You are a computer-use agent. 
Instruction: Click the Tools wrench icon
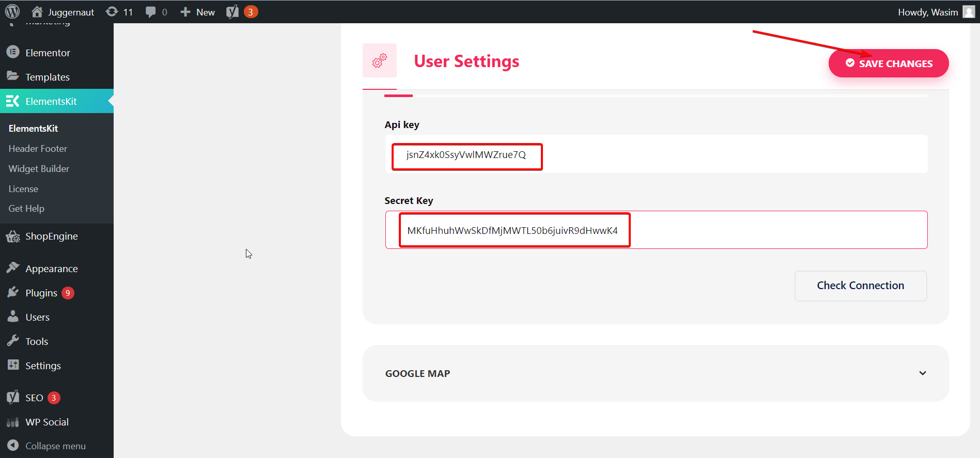(x=13, y=341)
